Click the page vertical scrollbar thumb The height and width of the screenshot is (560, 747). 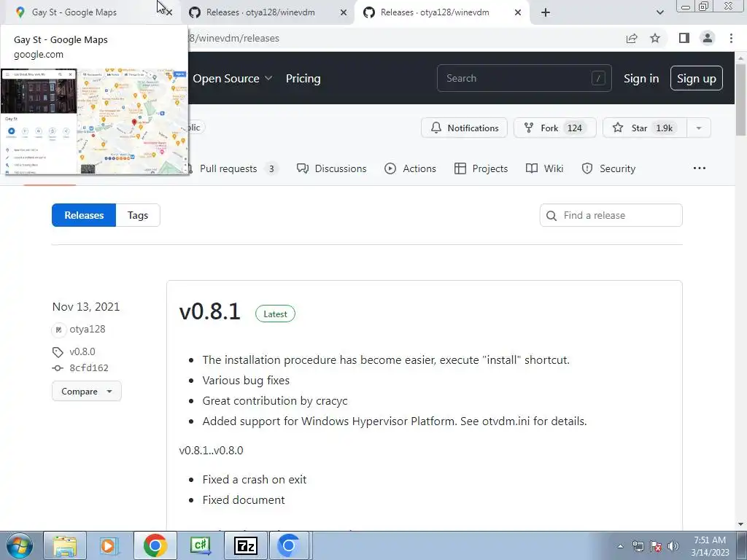click(x=741, y=100)
